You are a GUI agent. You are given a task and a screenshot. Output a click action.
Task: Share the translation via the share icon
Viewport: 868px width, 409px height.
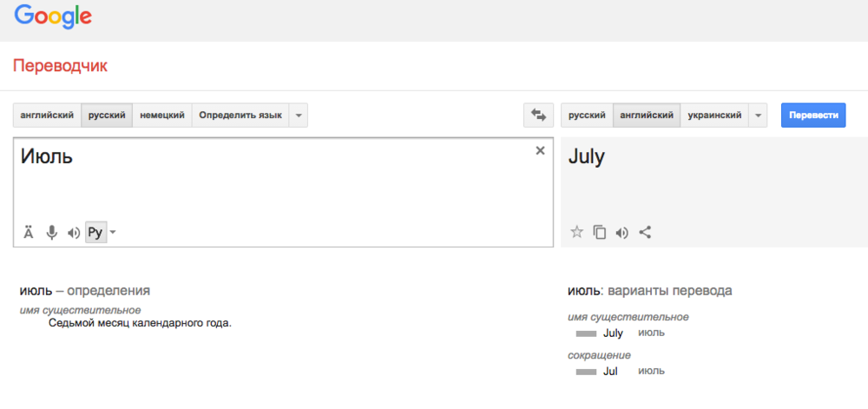click(644, 232)
